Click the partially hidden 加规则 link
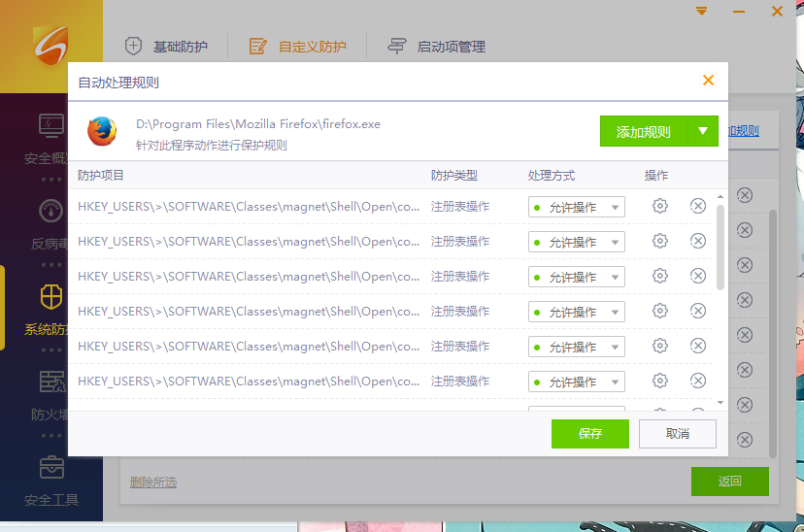 [x=744, y=131]
